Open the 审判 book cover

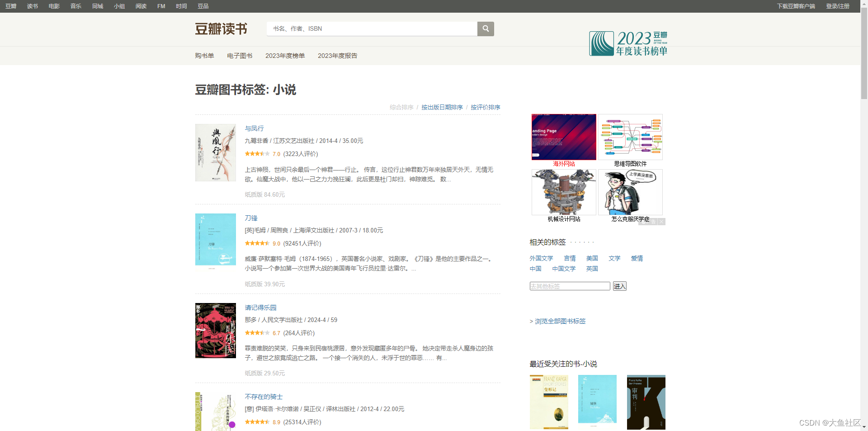tap(646, 402)
